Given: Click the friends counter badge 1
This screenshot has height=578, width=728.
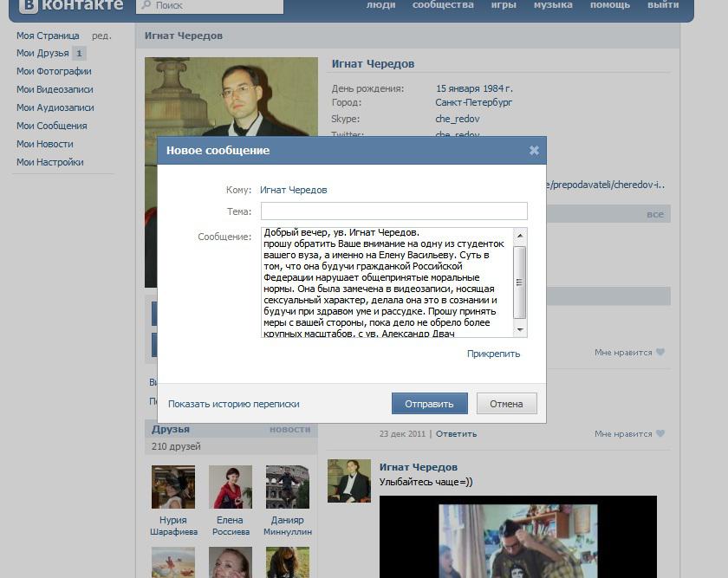Looking at the screenshot, I should [80, 54].
